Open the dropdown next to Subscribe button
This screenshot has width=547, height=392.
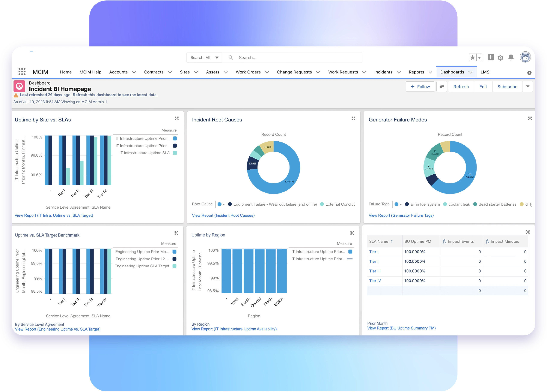pos(528,87)
